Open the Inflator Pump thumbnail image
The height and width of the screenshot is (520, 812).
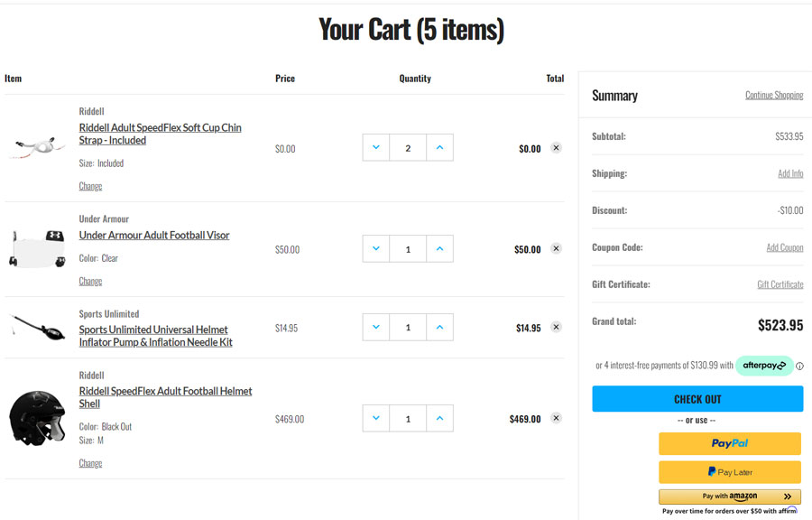pyautogui.click(x=37, y=327)
